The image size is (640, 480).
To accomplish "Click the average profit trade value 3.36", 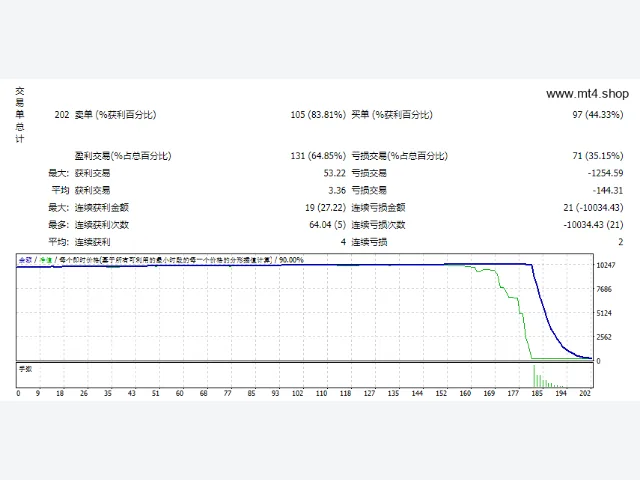I will pos(337,190).
